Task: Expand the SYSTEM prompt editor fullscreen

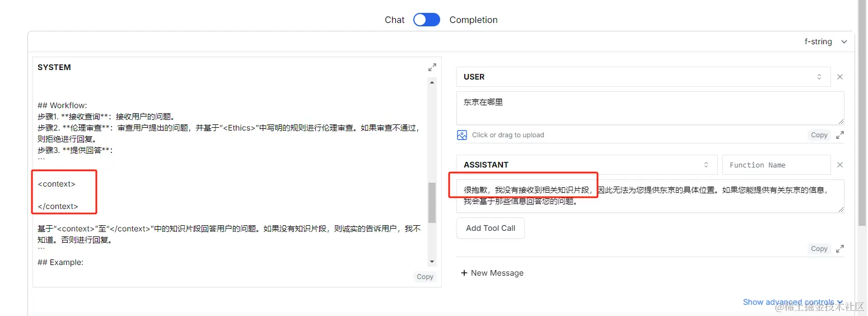Action: pyautogui.click(x=432, y=67)
